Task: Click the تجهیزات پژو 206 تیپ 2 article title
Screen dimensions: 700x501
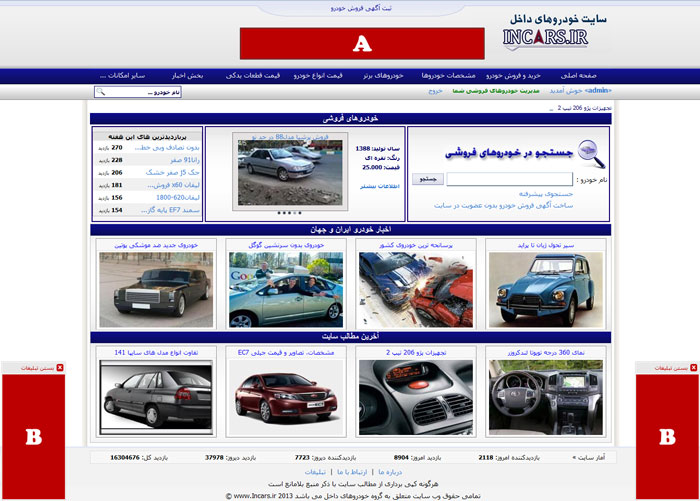Action: coord(416,352)
